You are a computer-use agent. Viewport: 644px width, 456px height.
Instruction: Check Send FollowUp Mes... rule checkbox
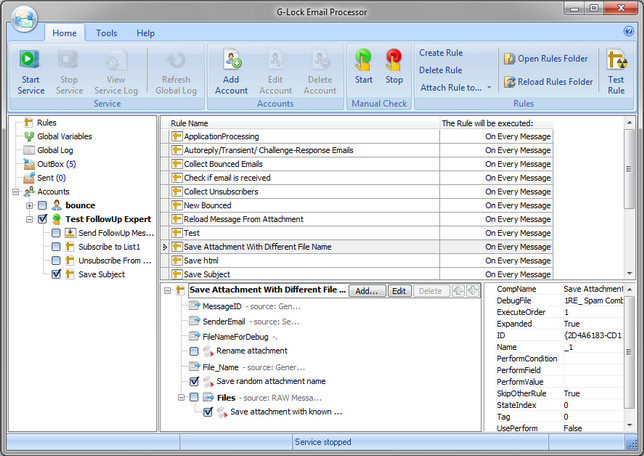pos(56,233)
